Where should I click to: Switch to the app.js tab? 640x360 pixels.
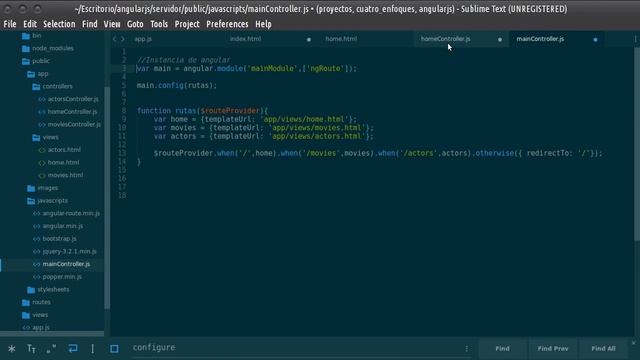point(143,39)
